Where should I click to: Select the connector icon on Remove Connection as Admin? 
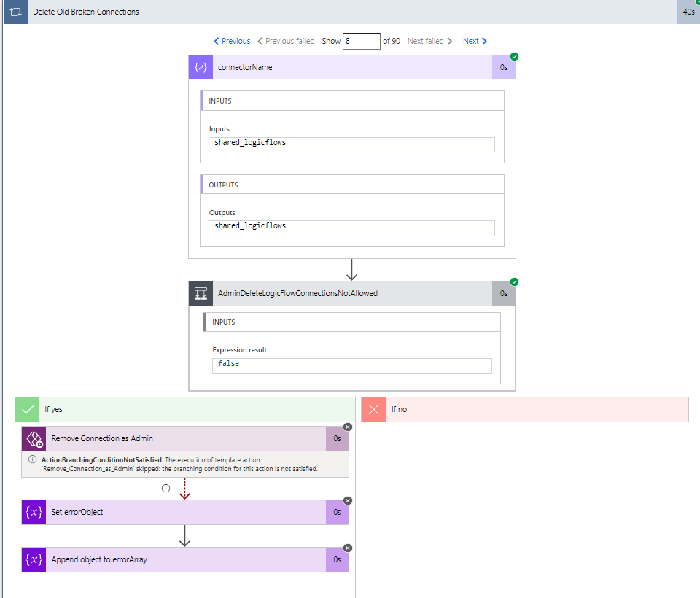pyautogui.click(x=34, y=438)
